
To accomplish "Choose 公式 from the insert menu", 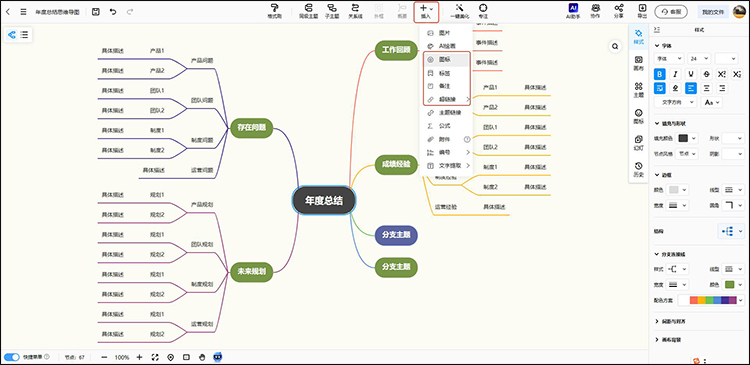I will [x=444, y=126].
